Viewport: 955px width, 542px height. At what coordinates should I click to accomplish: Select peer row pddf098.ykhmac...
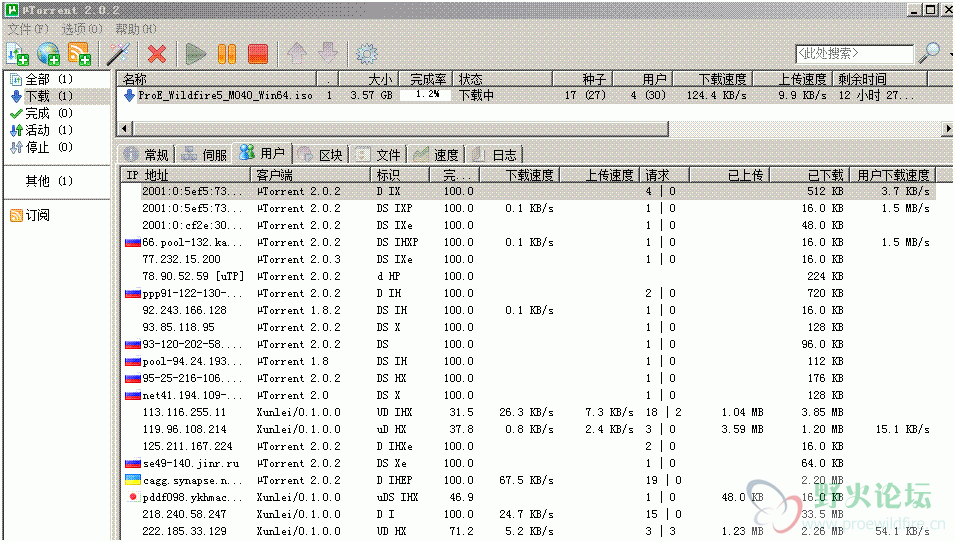(529, 498)
